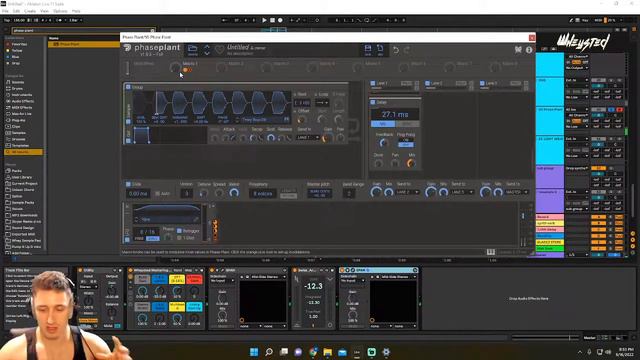
Task: Switch the Delay time mode to sync
Action: (407, 124)
